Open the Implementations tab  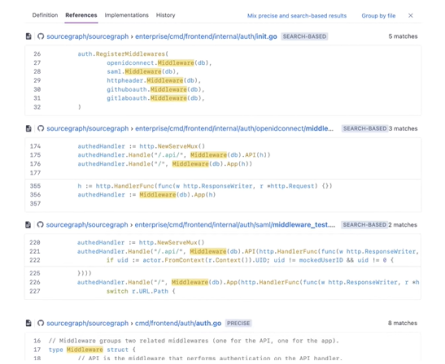(126, 15)
